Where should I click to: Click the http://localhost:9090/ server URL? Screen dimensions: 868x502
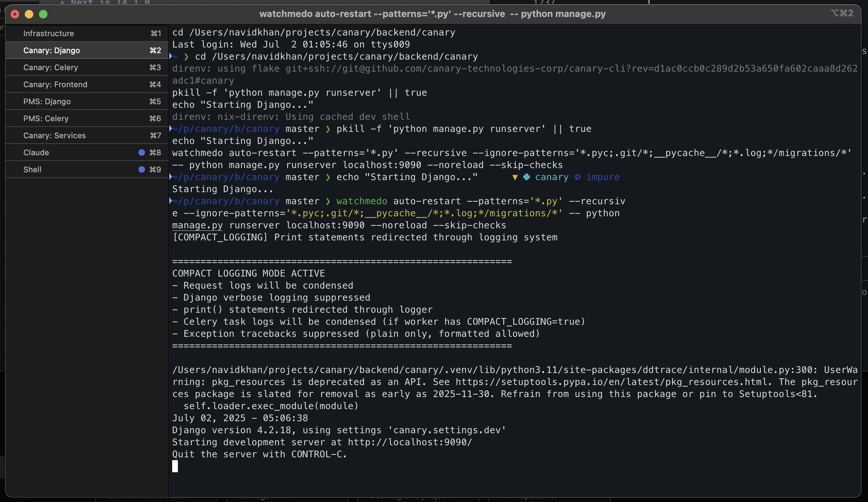coord(409,442)
